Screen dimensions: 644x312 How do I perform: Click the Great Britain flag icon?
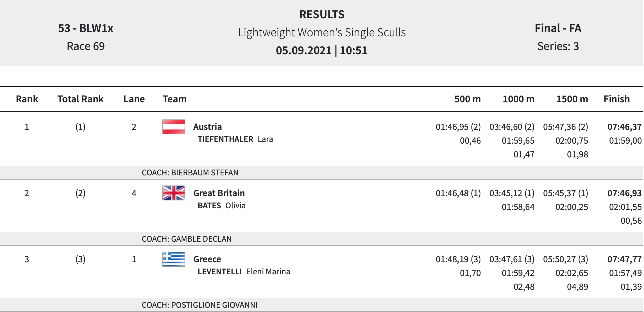coord(174,193)
